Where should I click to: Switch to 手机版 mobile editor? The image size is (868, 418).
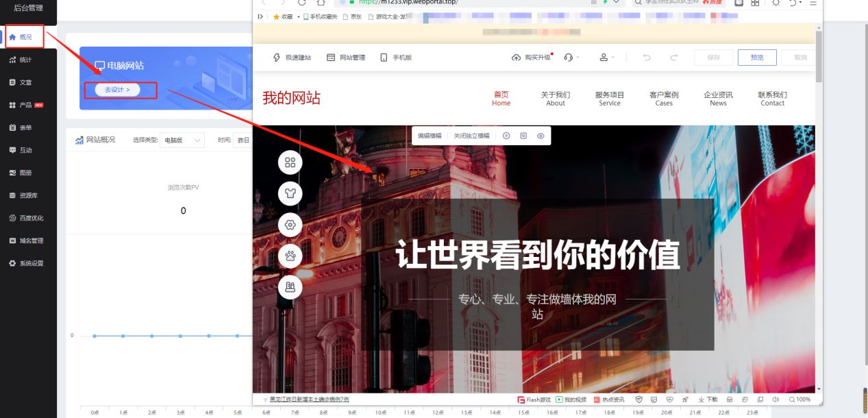coord(396,58)
